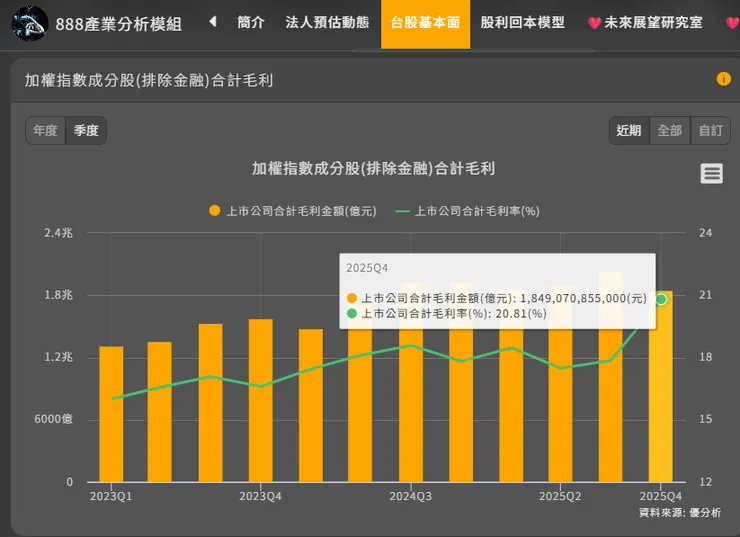Click the 888產業分析模組 title
The image size is (740, 537).
[x=118, y=24]
